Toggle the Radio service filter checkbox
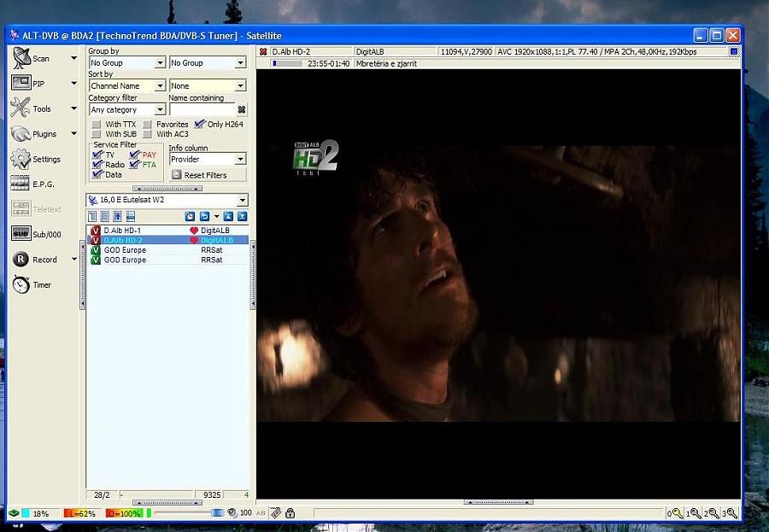 tap(97, 165)
